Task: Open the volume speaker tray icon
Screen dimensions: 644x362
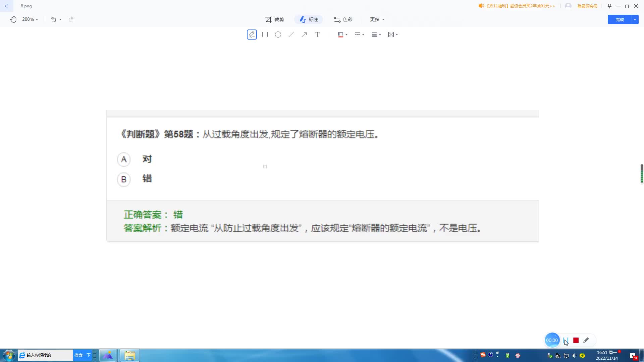Action: (574, 356)
